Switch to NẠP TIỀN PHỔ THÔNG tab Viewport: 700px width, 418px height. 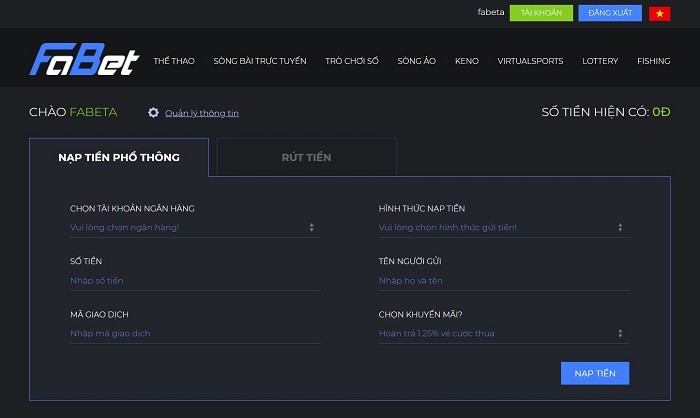[x=119, y=157]
